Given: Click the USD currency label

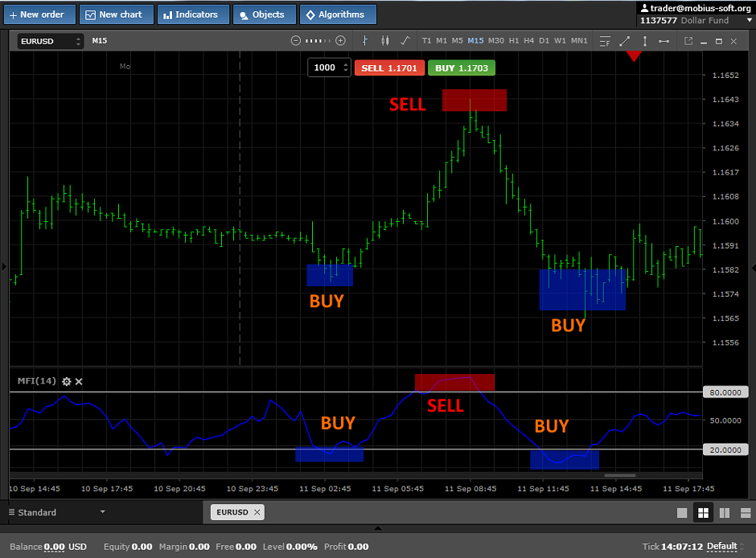Looking at the screenshot, I should pyautogui.click(x=78, y=547).
